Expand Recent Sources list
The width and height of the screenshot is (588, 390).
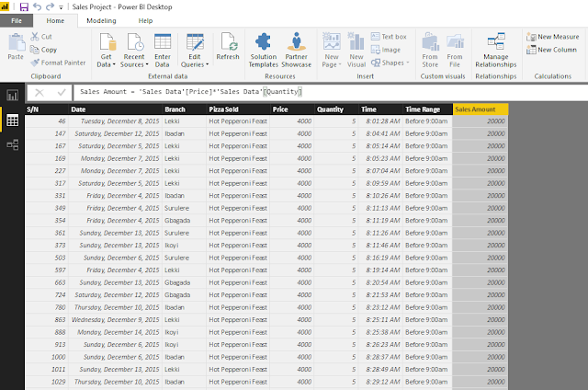point(134,51)
